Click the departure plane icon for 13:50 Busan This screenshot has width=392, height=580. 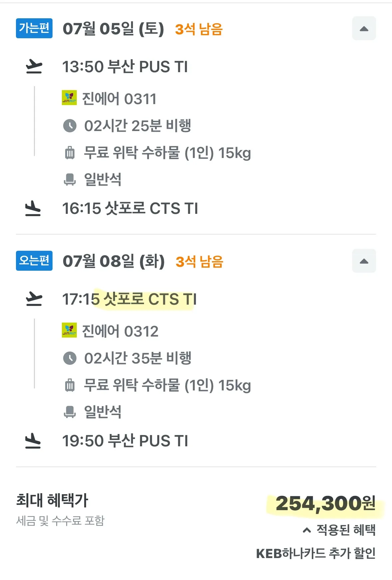34,67
